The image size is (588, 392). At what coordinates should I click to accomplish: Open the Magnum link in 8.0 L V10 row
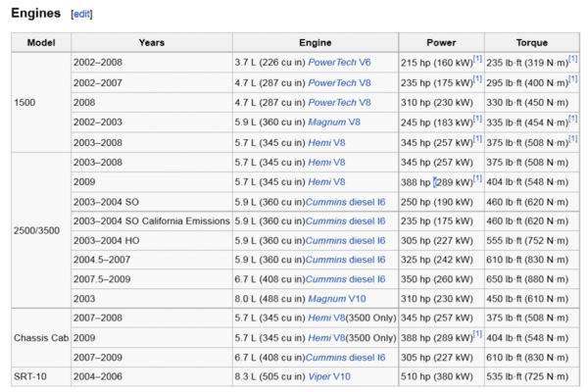point(326,299)
